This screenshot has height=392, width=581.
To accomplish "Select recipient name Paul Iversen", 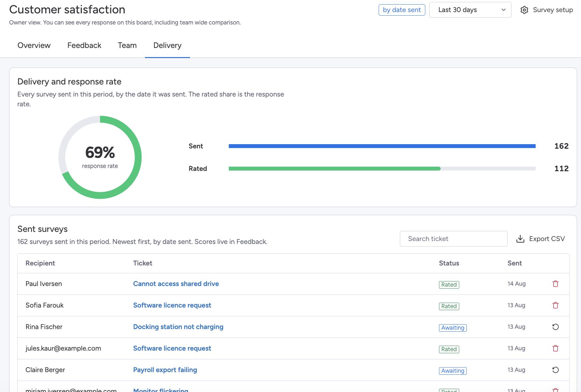I will pos(44,284).
